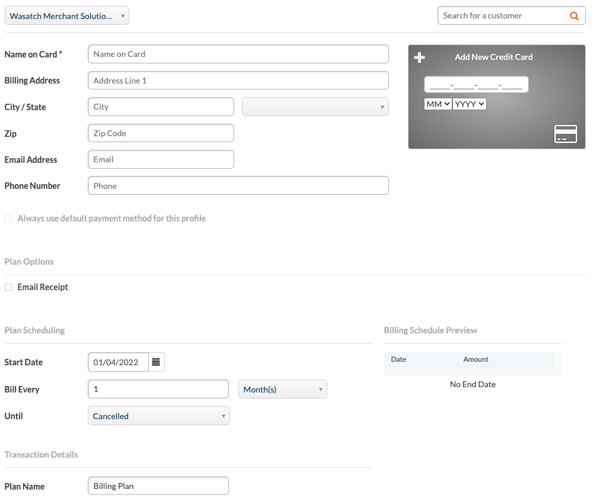
Task: Check Always use default payment method box
Action: click(x=8, y=219)
